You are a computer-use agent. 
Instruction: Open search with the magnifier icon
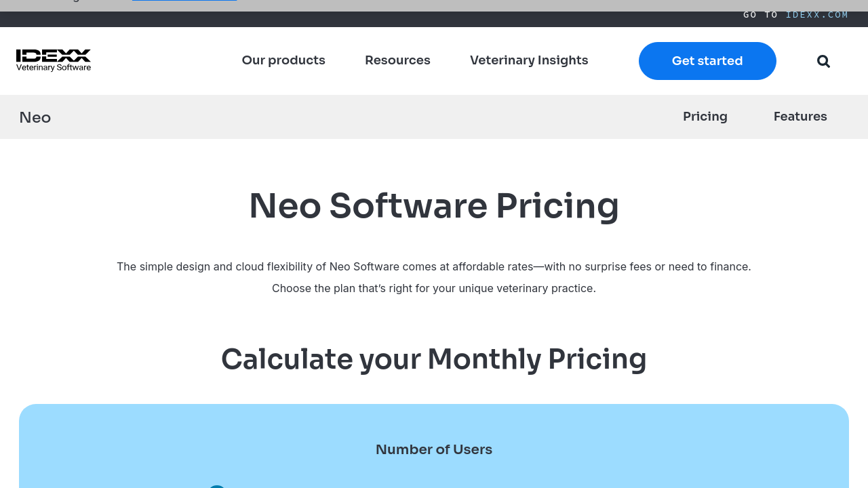click(x=823, y=61)
